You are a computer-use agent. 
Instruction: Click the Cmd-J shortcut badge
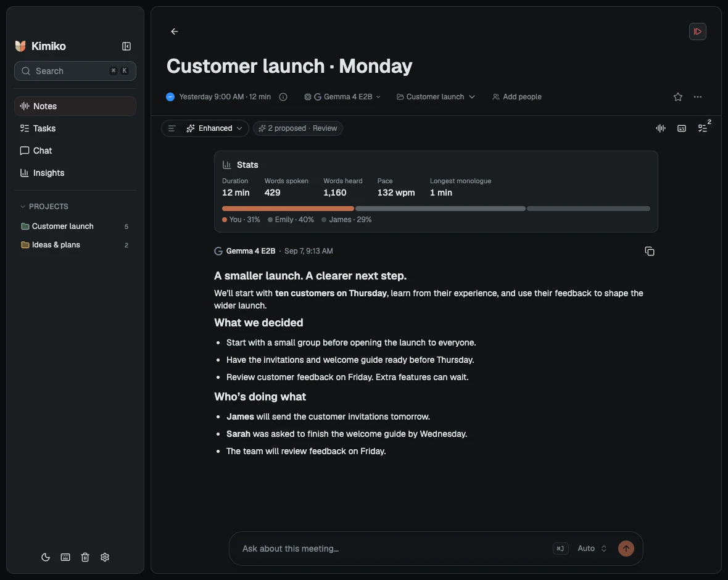point(560,549)
